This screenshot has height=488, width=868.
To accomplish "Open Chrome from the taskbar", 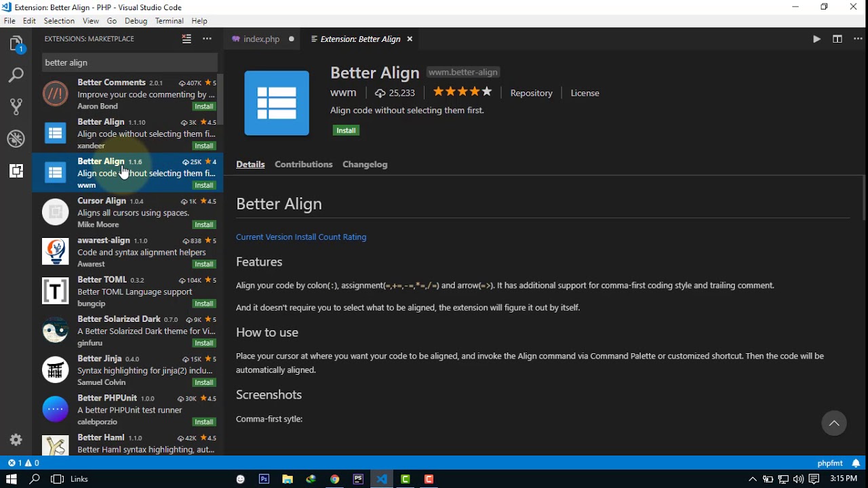I will point(335,479).
